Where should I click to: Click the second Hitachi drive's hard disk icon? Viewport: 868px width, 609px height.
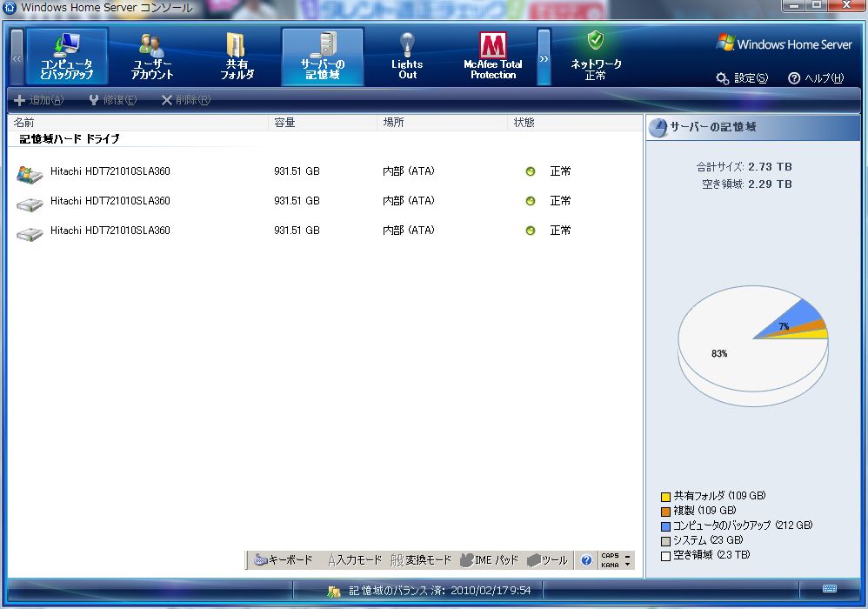pos(30,204)
